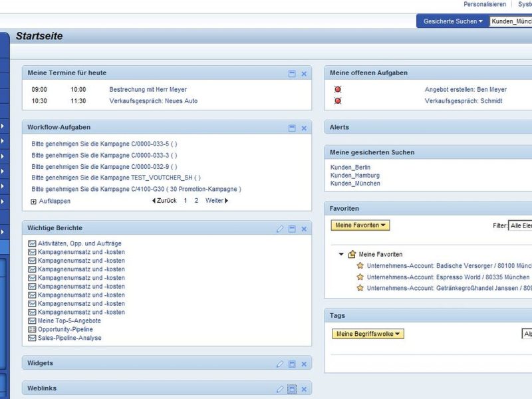Minimize the Workflow-Aufgaben panel
The height and width of the screenshot is (399, 532).
292,128
